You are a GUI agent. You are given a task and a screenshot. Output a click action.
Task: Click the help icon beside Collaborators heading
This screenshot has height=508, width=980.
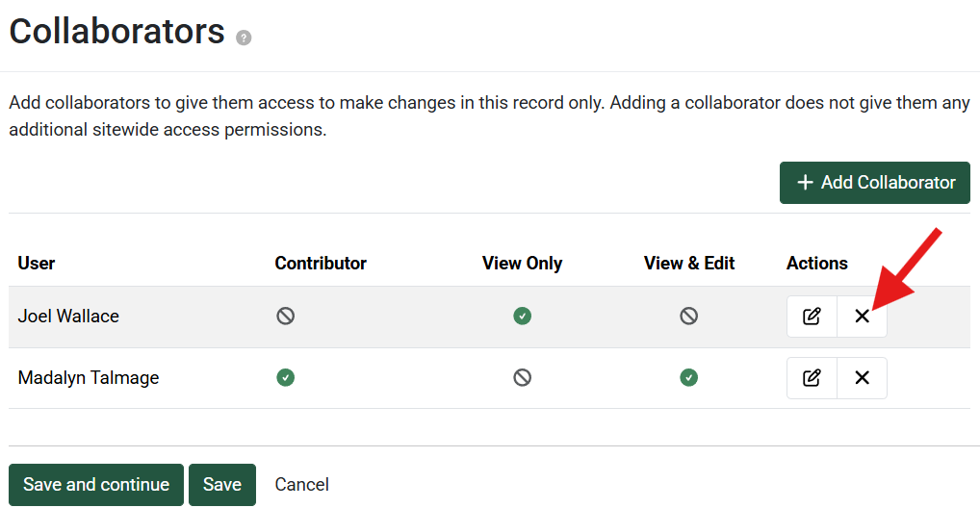click(244, 38)
